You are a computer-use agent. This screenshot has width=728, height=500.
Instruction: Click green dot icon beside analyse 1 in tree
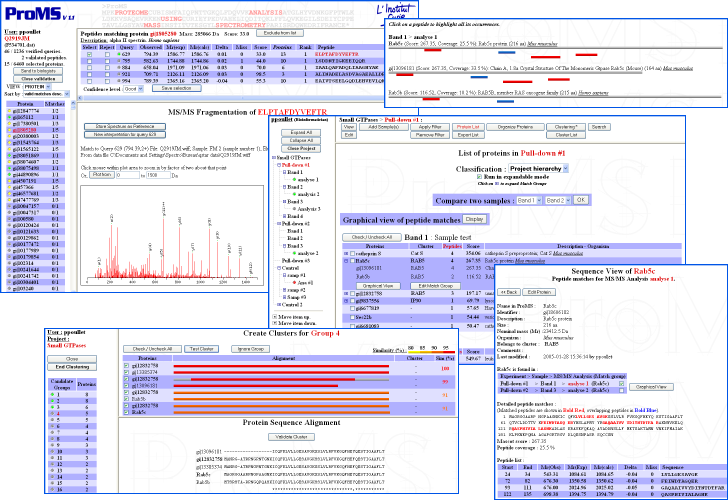click(294, 180)
